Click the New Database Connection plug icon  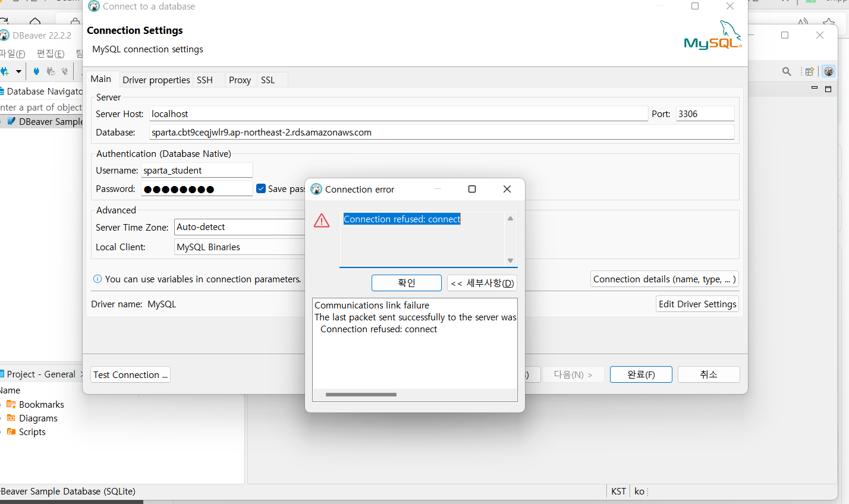coord(4,71)
